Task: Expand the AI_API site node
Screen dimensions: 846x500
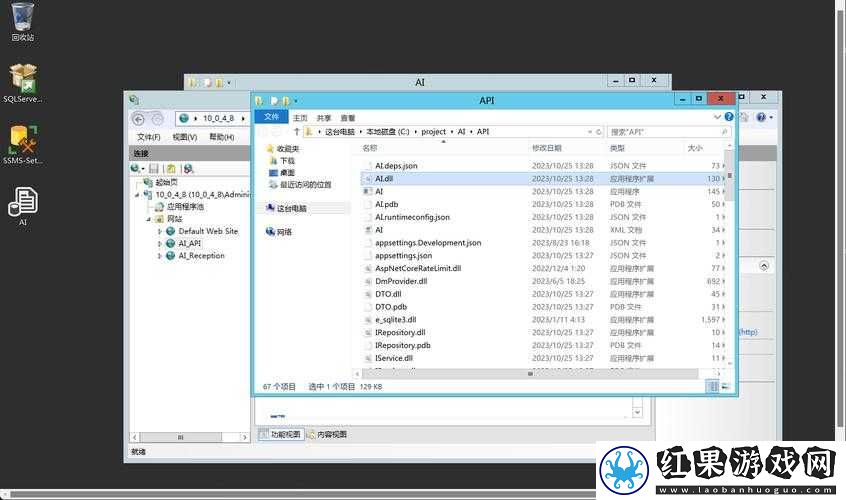Action: pyautogui.click(x=160, y=244)
